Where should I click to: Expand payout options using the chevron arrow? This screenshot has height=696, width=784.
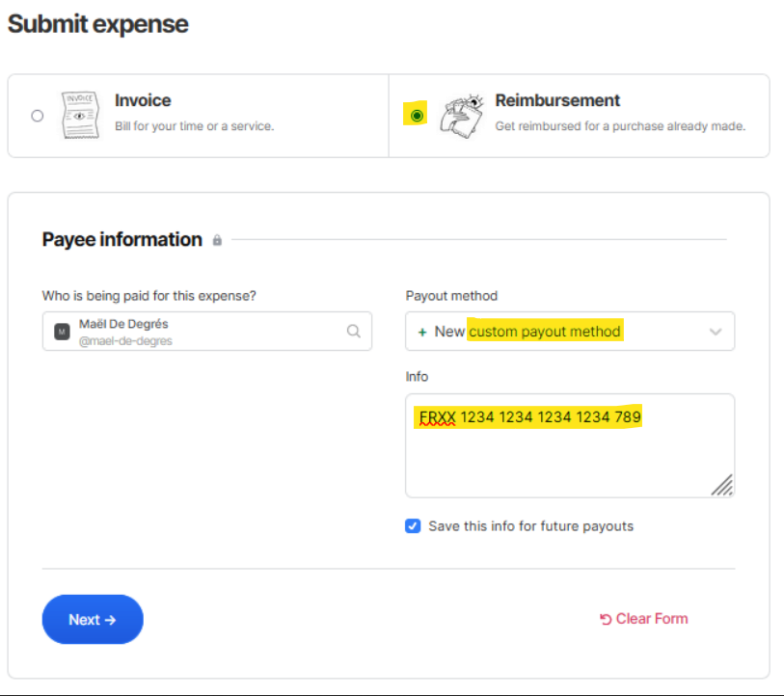tap(716, 332)
